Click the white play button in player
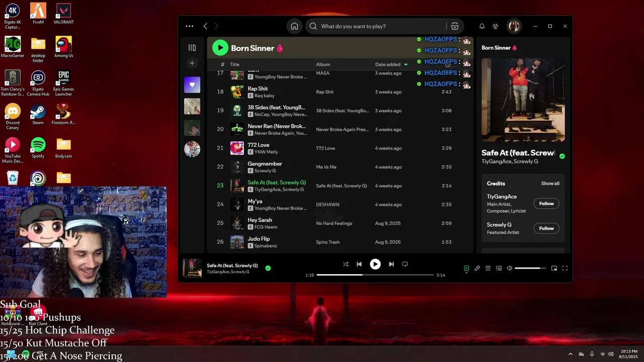 point(375,264)
